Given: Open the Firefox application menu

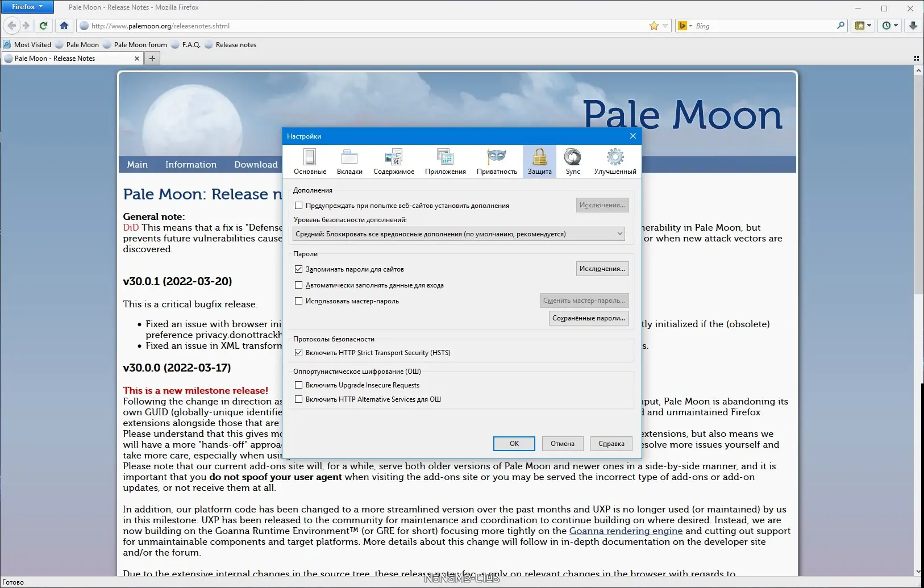Looking at the screenshot, I should point(27,7).
